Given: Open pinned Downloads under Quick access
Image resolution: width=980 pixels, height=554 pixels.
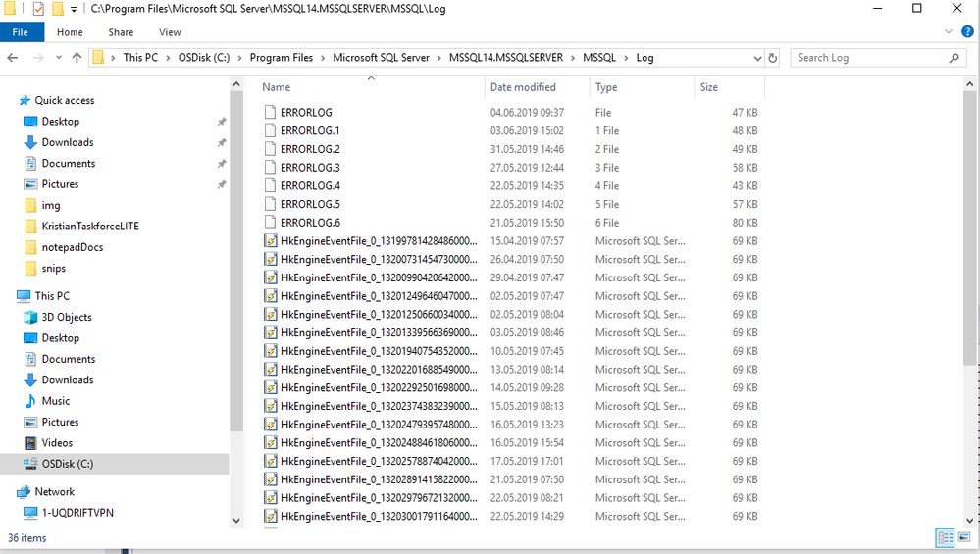Looking at the screenshot, I should click(x=68, y=142).
